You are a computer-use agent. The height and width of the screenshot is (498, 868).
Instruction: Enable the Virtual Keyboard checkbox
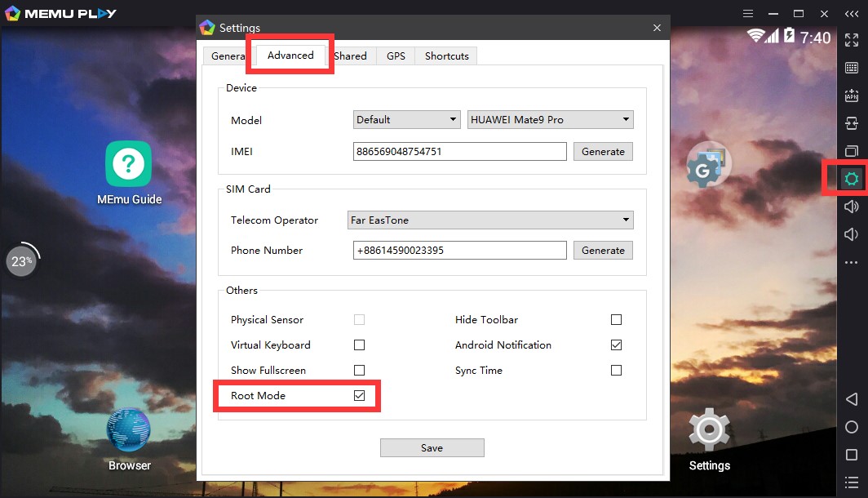click(x=359, y=345)
